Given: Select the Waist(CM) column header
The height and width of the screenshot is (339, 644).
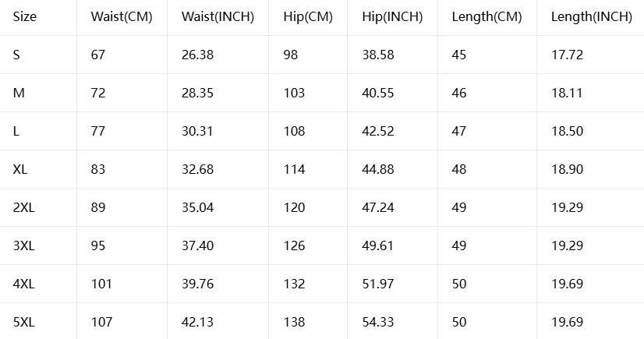Looking at the screenshot, I should point(122,17).
